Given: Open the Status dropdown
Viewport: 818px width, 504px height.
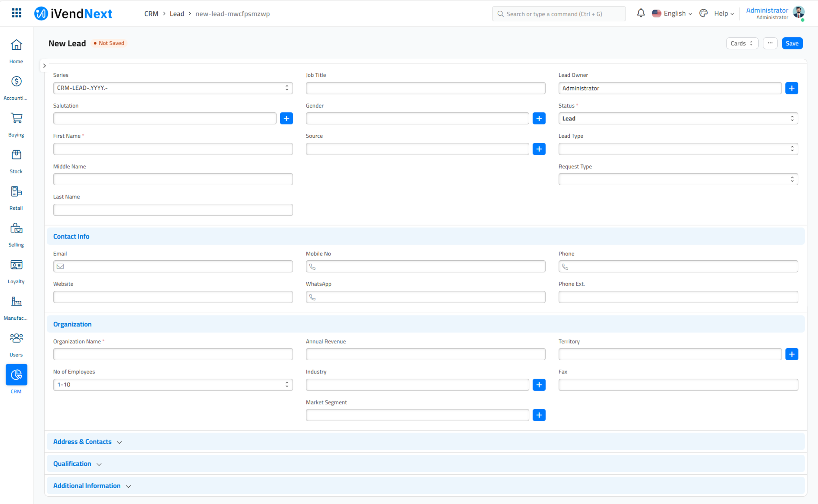Looking at the screenshot, I should click(x=678, y=118).
